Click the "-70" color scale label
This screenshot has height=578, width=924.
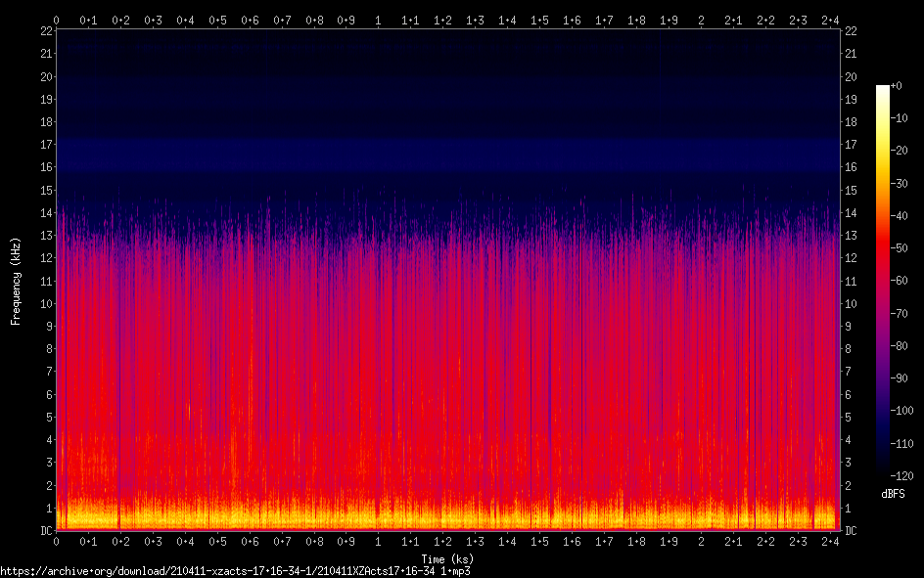(x=899, y=314)
